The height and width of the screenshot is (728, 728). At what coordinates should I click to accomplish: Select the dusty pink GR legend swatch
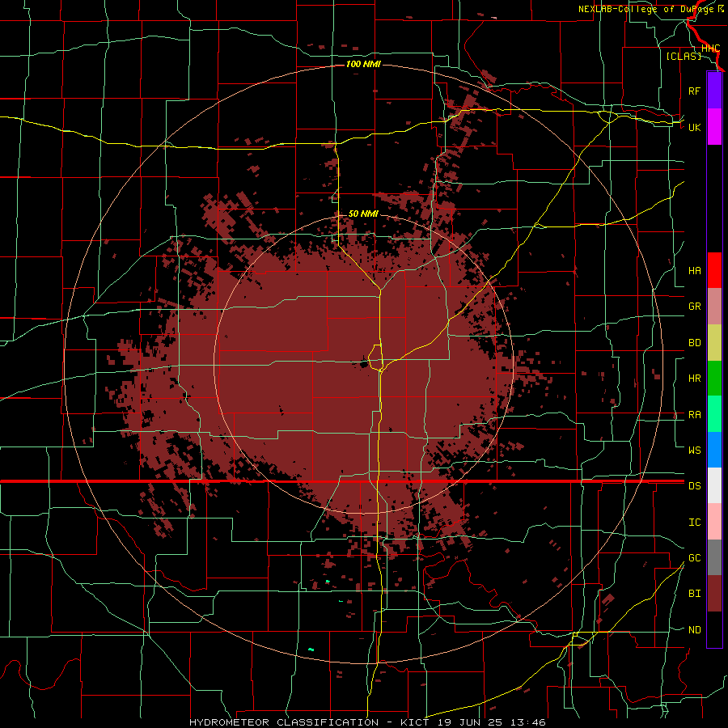[x=714, y=307]
